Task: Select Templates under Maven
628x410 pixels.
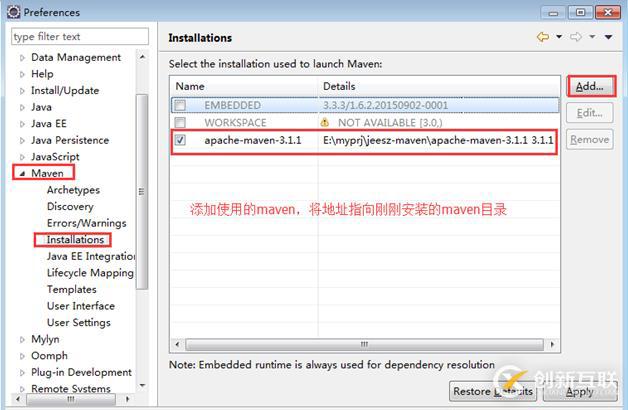Action: [72, 289]
